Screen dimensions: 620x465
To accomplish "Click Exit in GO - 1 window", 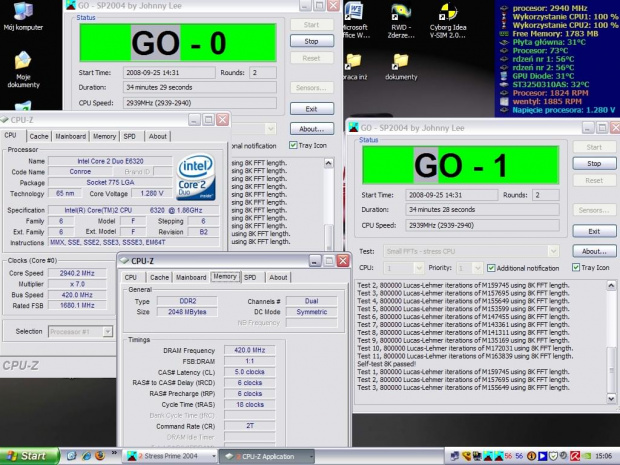I will tap(594, 231).
